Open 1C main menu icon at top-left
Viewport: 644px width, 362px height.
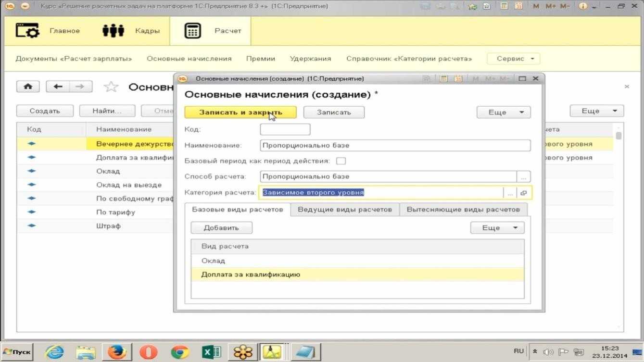click(9, 6)
